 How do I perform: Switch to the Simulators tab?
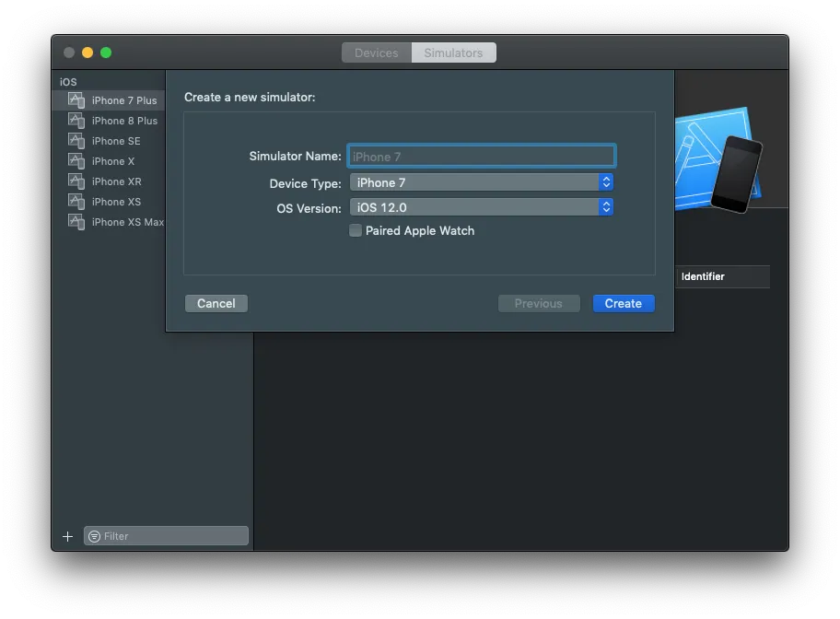point(453,53)
